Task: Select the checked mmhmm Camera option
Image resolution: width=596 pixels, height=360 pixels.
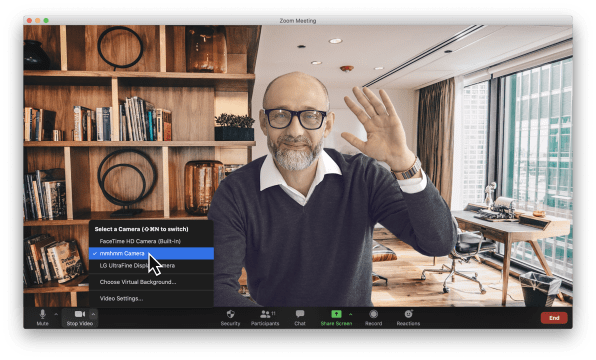Action: (x=151, y=253)
